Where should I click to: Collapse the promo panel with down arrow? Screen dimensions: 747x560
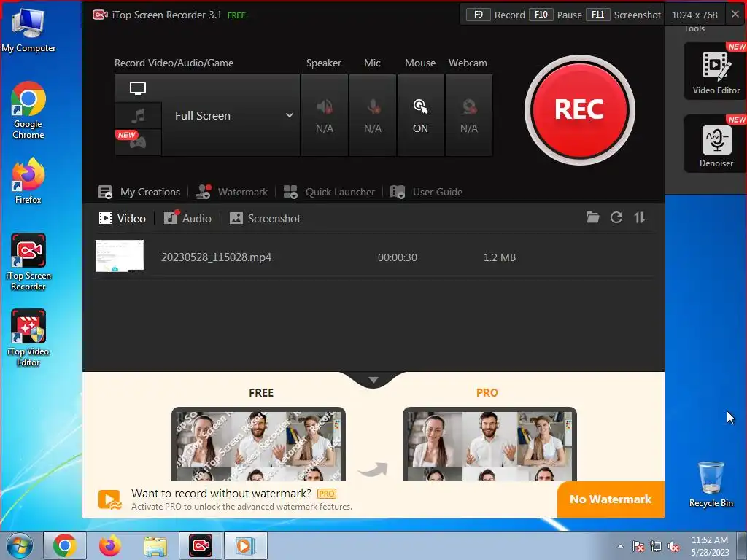click(x=373, y=380)
